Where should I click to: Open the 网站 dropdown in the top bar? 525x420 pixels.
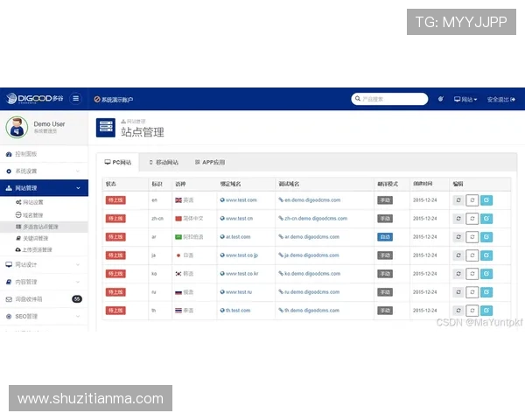466,99
